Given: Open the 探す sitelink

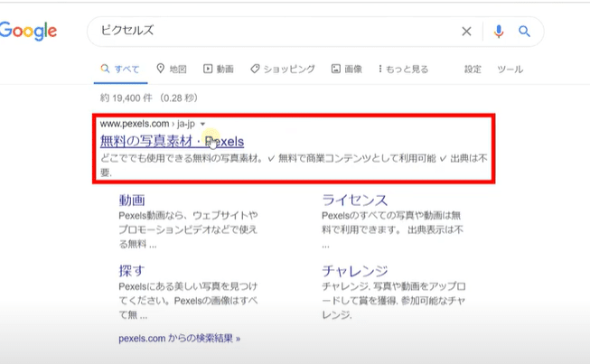Looking at the screenshot, I should click(x=132, y=271).
